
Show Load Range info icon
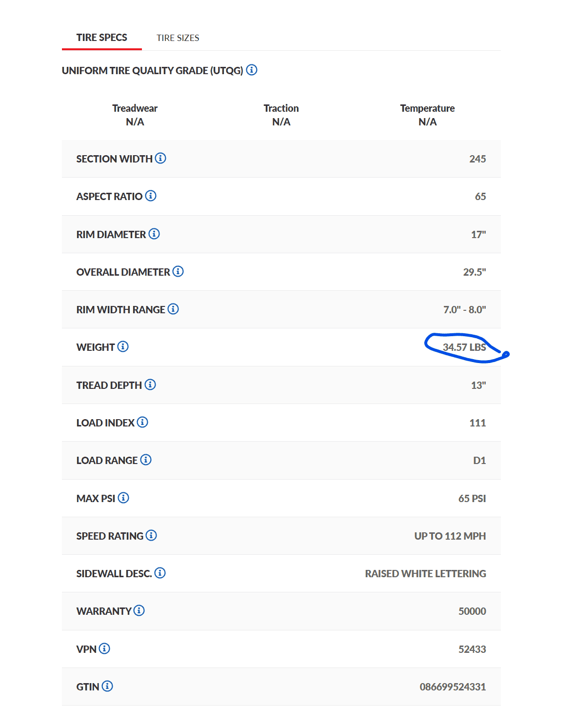(x=146, y=460)
